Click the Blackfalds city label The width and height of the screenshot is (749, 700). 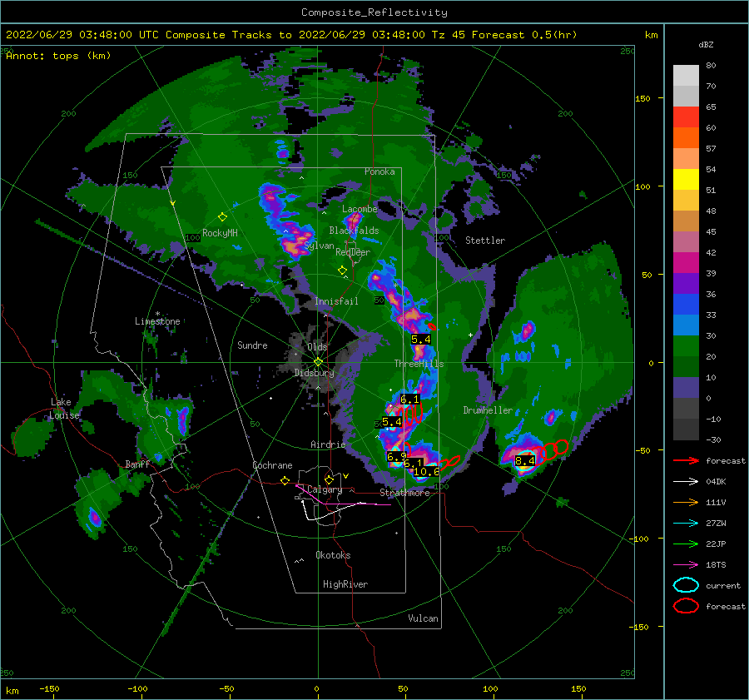[354, 231]
